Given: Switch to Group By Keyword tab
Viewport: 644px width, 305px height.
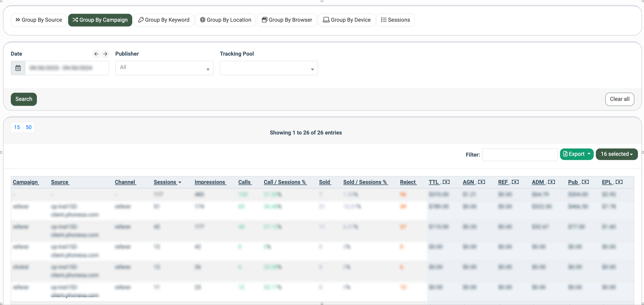Looking at the screenshot, I should (164, 20).
